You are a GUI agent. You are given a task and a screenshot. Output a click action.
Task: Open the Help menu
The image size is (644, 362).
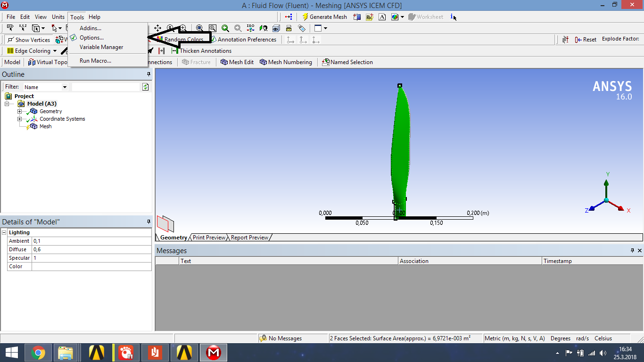click(94, 17)
